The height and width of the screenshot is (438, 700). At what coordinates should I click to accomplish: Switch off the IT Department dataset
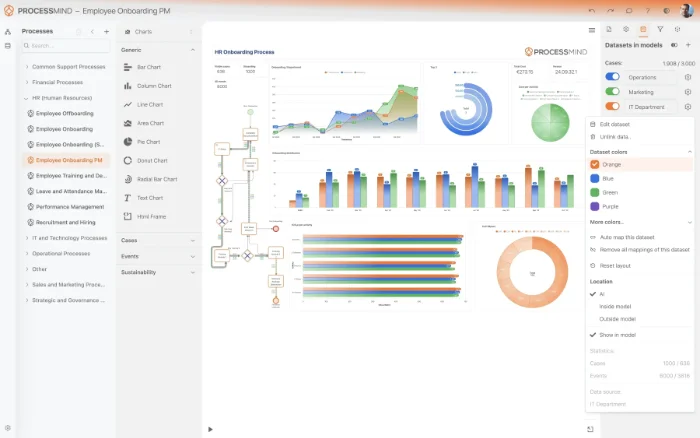[x=612, y=106]
